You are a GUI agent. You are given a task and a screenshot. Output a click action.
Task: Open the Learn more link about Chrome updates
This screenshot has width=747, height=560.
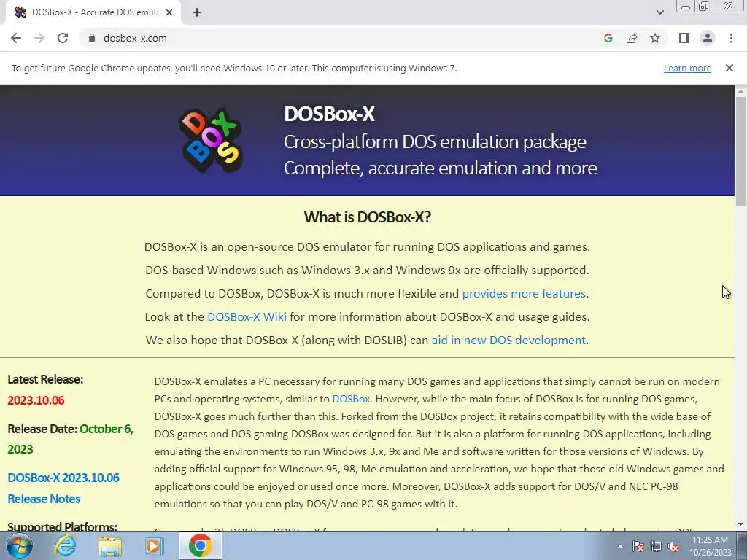point(687,68)
